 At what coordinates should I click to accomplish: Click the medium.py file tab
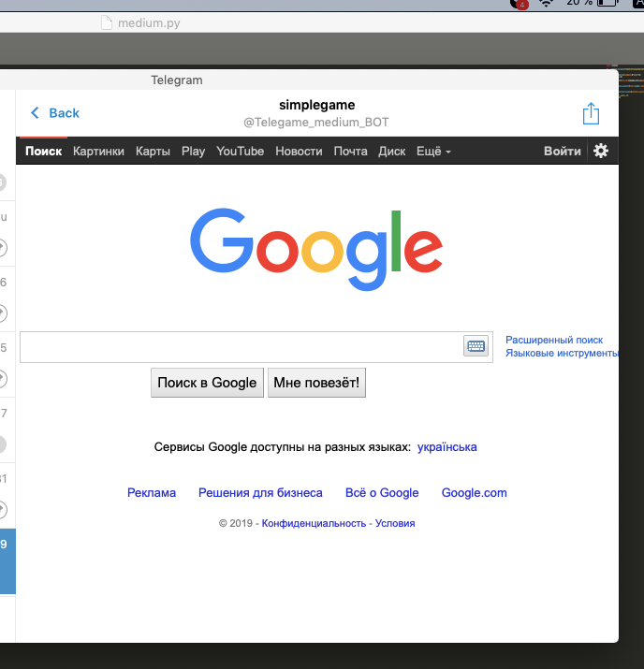140,22
